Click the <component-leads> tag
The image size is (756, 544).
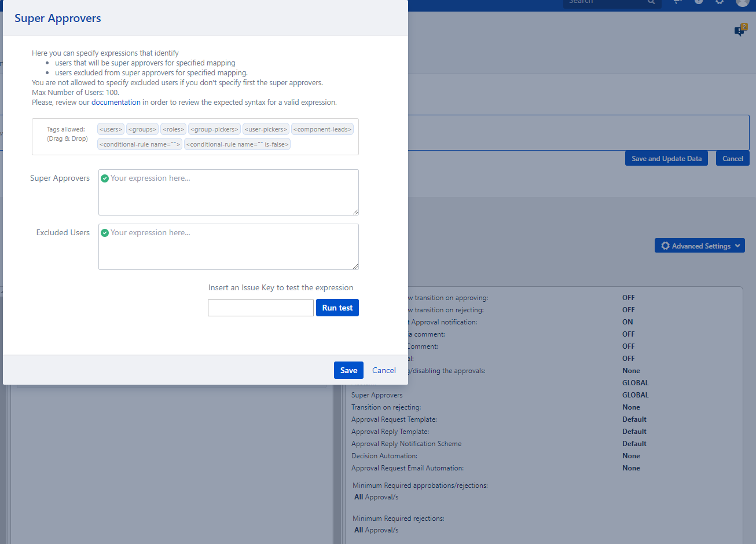click(x=322, y=129)
